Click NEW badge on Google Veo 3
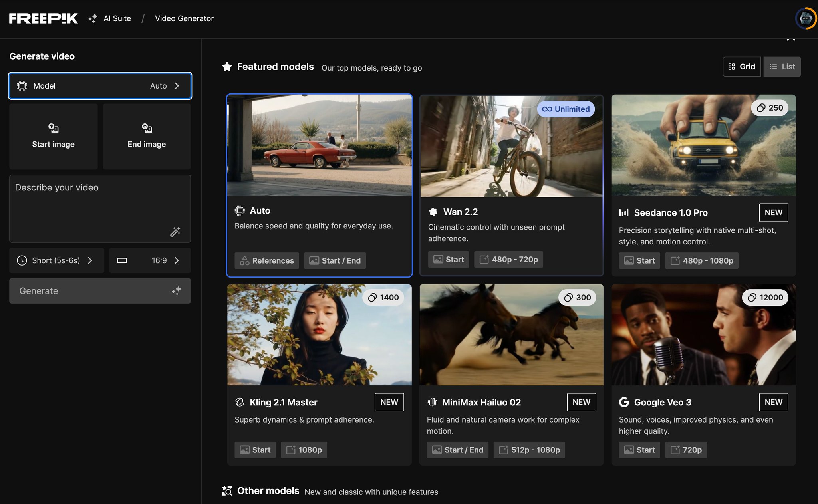The width and height of the screenshot is (818, 504). 774,402
